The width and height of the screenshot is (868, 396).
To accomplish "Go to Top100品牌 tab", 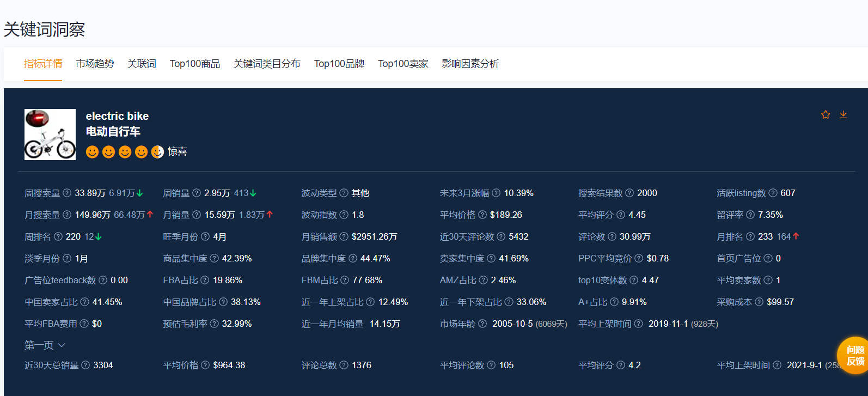I will tap(339, 64).
